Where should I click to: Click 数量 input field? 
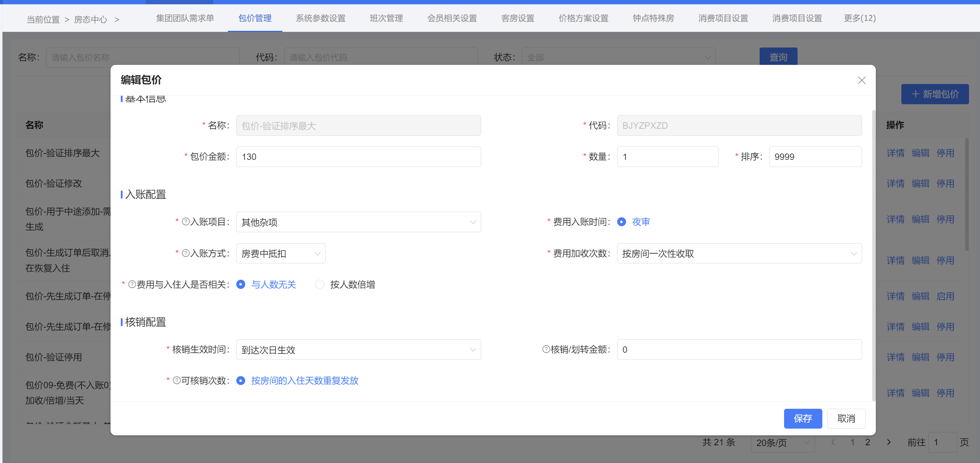(668, 156)
